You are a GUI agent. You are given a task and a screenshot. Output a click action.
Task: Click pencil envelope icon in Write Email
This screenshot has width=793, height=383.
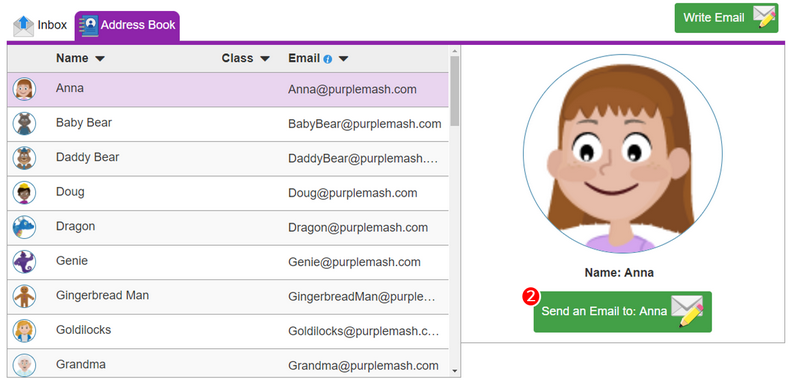click(x=764, y=17)
